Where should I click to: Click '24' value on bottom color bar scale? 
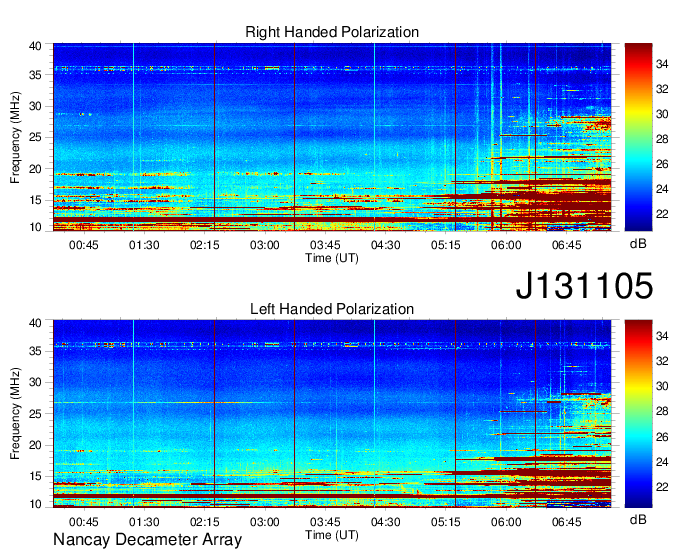point(662,462)
